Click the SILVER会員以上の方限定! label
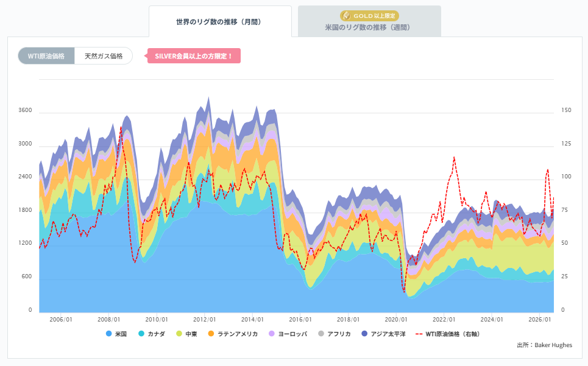Image resolution: width=588 pixels, height=366 pixels. (x=194, y=56)
